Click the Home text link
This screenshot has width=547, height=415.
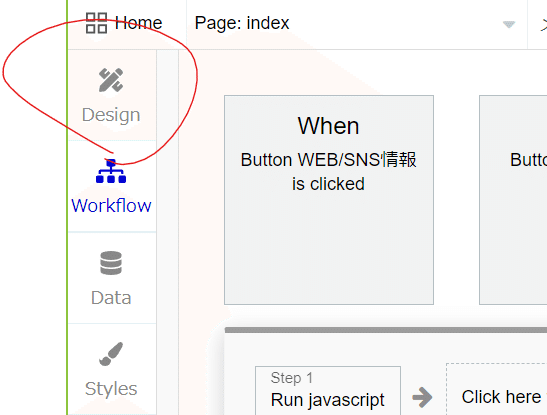tap(138, 23)
